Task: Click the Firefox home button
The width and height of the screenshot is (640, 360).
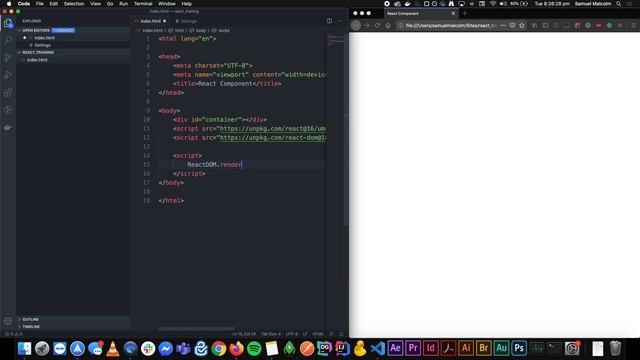Action: [x=388, y=25]
